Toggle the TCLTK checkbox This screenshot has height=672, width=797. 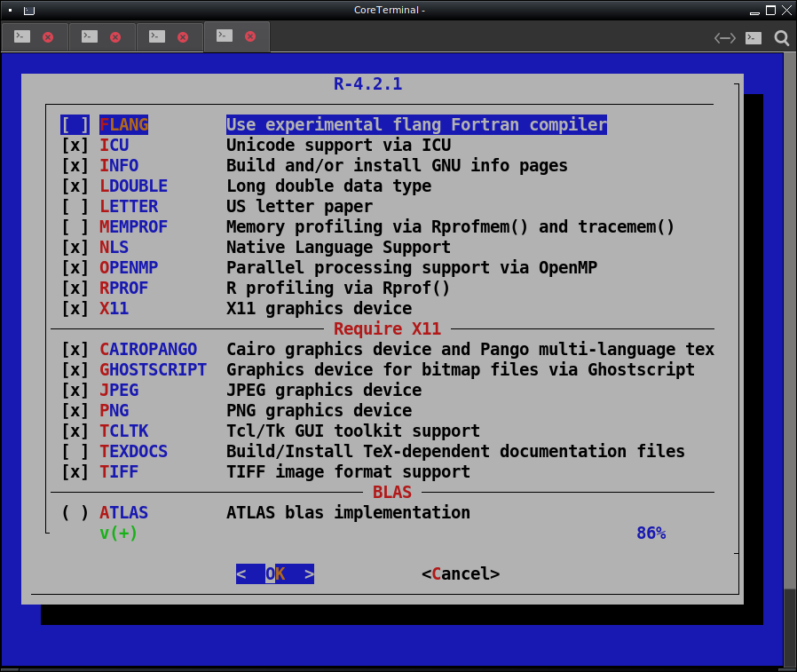[x=75, y=431]
